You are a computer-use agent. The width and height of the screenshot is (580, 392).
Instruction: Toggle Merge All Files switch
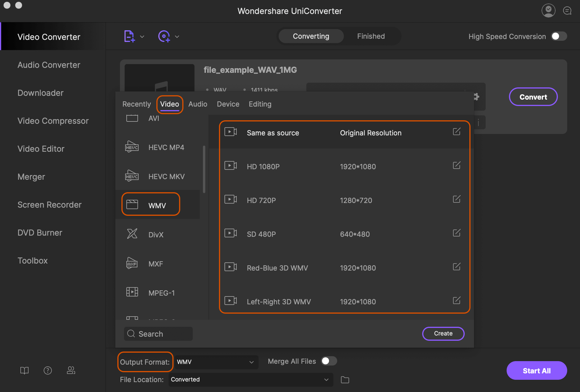tap(329, 361)
